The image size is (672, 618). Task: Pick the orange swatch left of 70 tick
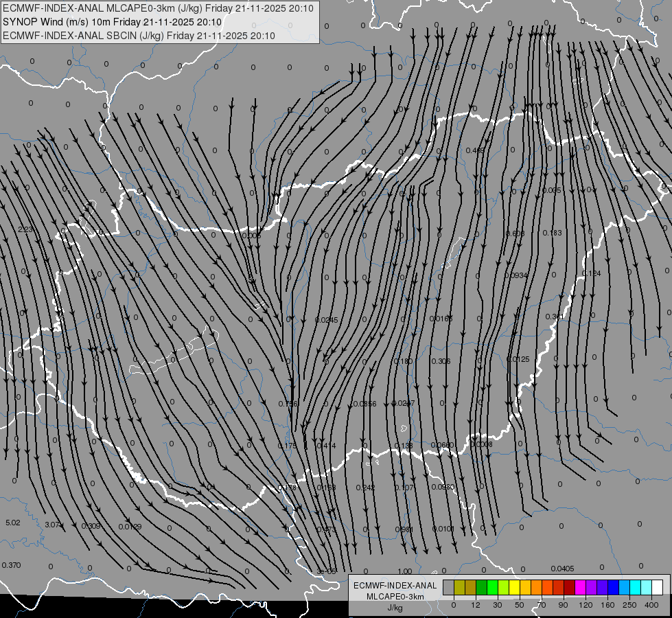pos(537,588)
